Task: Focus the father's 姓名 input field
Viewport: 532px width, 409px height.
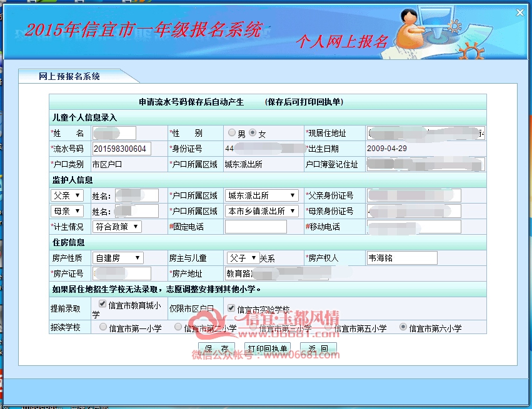Action: (x=137, y=195)
